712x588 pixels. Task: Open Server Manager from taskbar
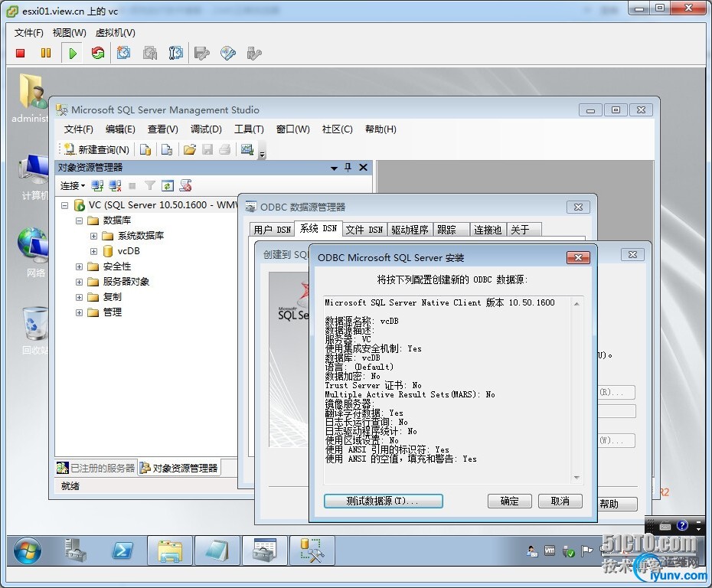click(x=74, y=550)
